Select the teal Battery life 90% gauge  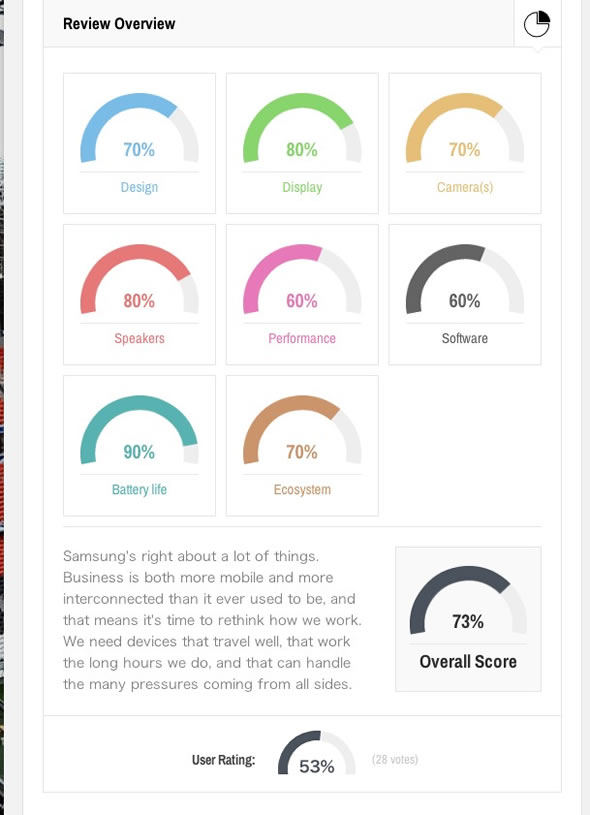click(139, 430)
